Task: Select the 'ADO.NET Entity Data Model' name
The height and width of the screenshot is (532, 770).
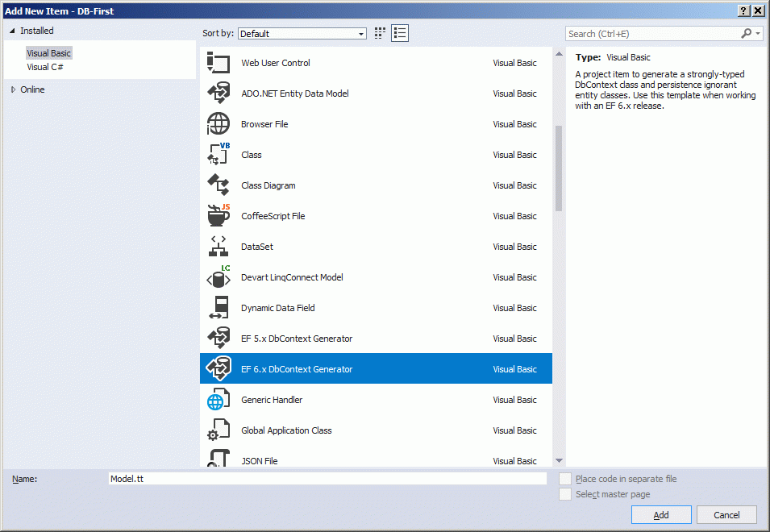Action: tap(294, 94)
